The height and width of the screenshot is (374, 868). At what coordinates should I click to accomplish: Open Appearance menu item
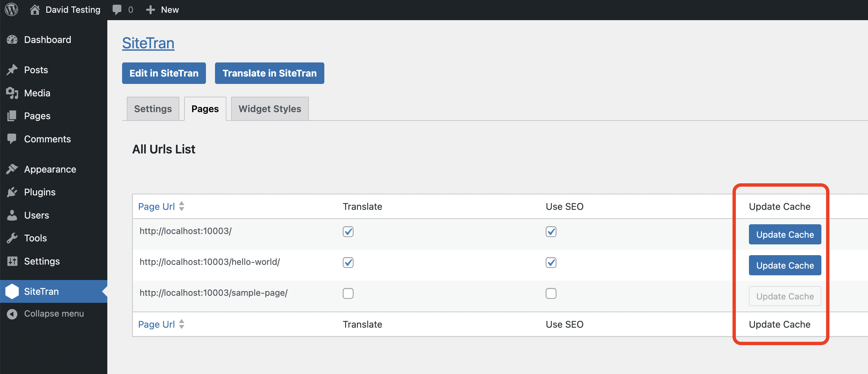click(x=50, y=169)
